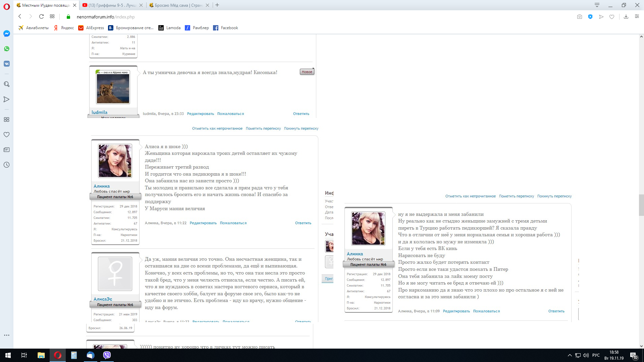The image size is (644, 362).
Task: Reload the current page
Action: pos(41,16)
